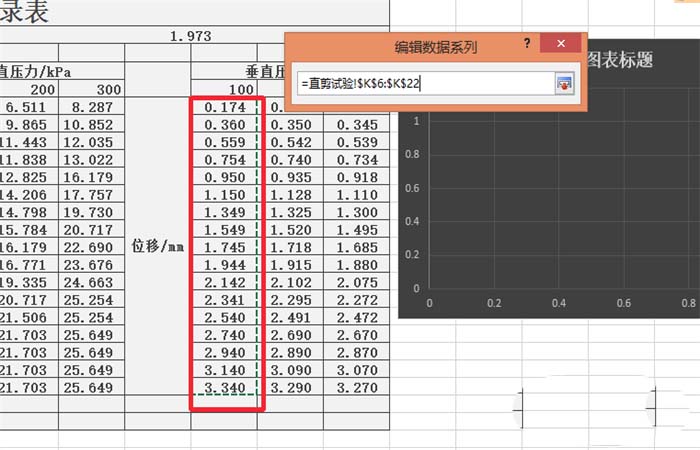Click the 编辑数据系列 dialog title bar
The width and height of the screenshot is (700, 450).
point(420,46)
